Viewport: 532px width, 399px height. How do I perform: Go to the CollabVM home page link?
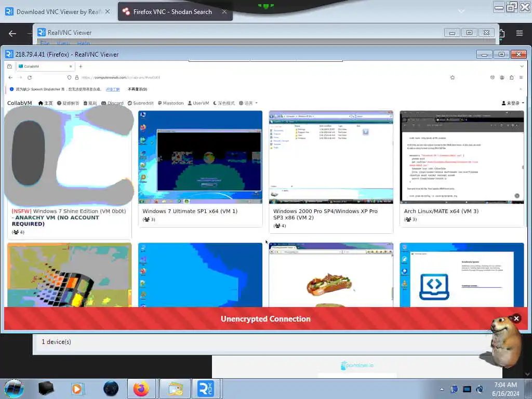pos(46,103)
